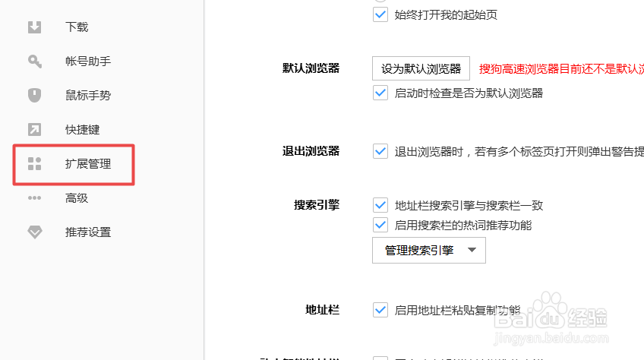Click the 设为默认浏览器 button
This screenshot has width=644, height=360.
pos(421,68)
